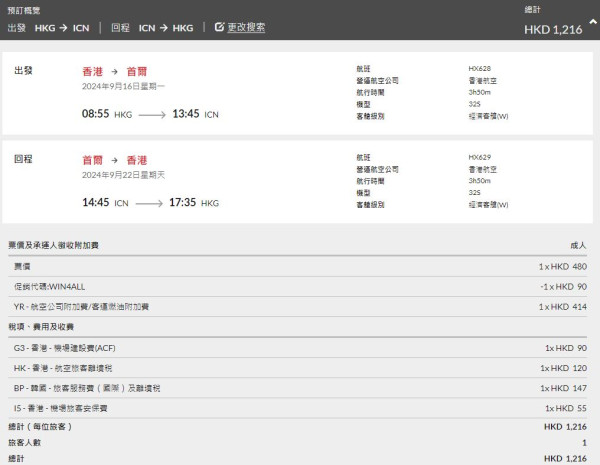Click the per-passenger total HKD 1,216
Viewport: 600px width, 465px height.
(565, 427)
